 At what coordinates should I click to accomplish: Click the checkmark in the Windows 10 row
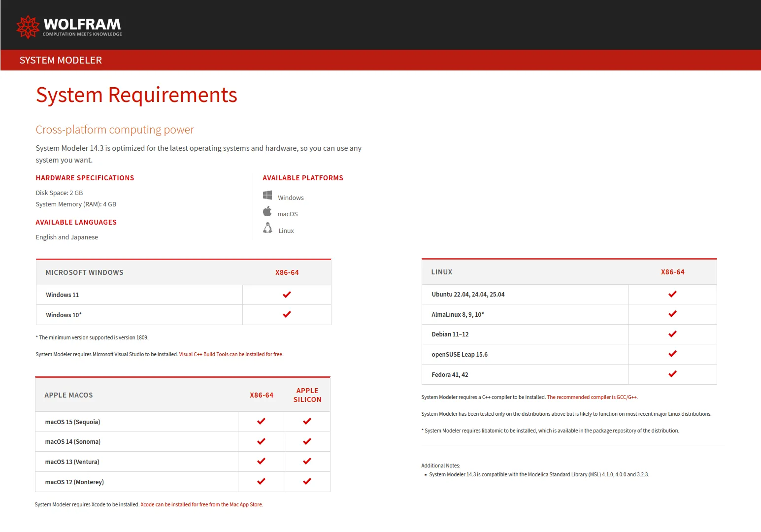click(287, 314)
